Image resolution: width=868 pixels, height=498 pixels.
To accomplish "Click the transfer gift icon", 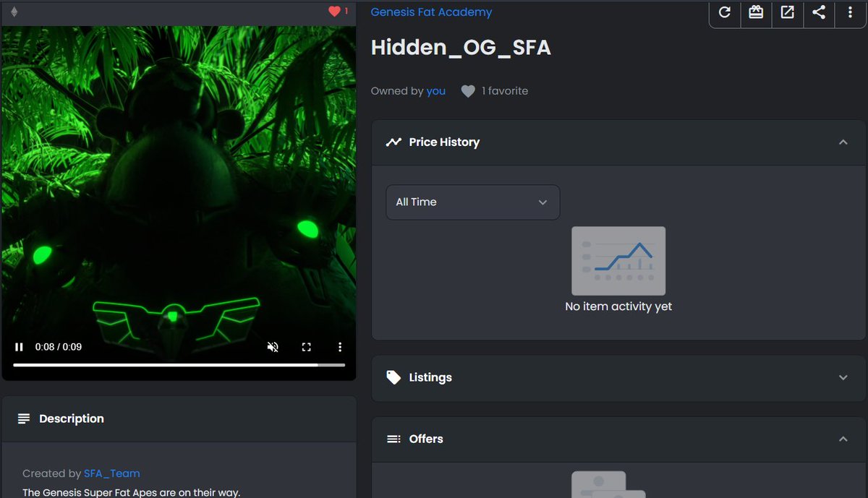I will (x=756, y=12).
